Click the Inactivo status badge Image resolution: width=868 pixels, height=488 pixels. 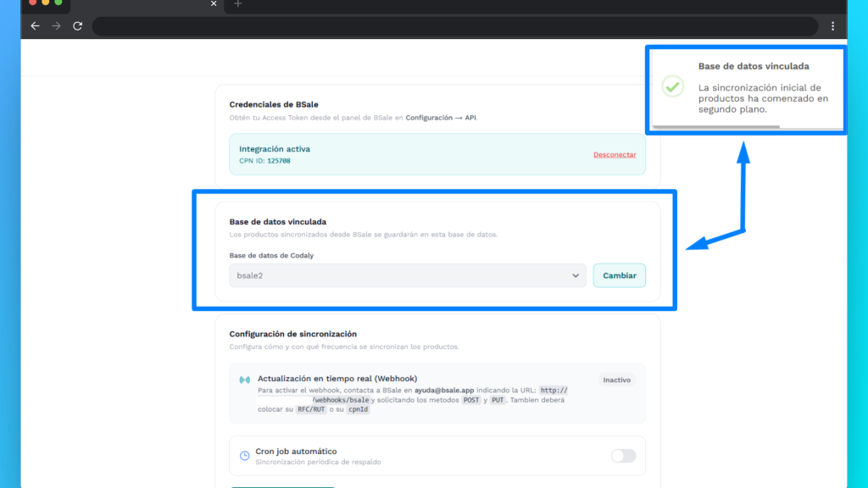pyautogui.click(x=617, y=380)
